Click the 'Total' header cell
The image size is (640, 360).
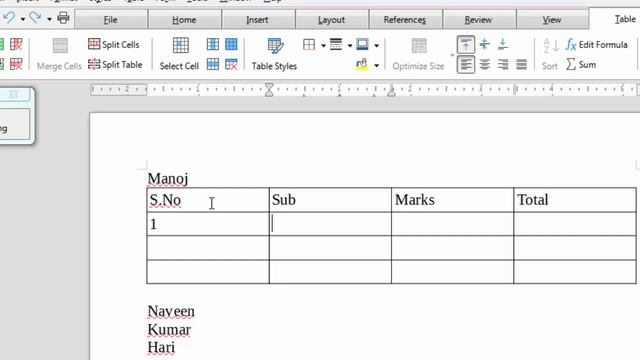click(575, 200)
